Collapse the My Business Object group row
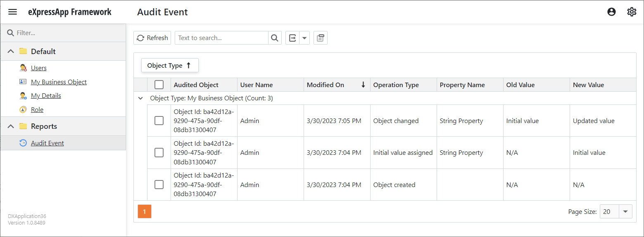Image resolution: width=644 pixels, height=237 pixels. (140, 98)
